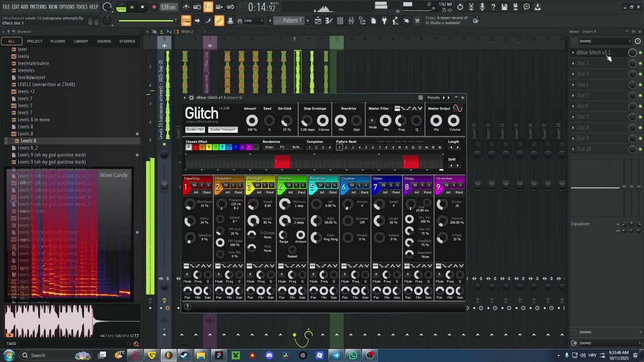
Task: Open the channel rack toolbar icon
Action: tap(340, 21)
